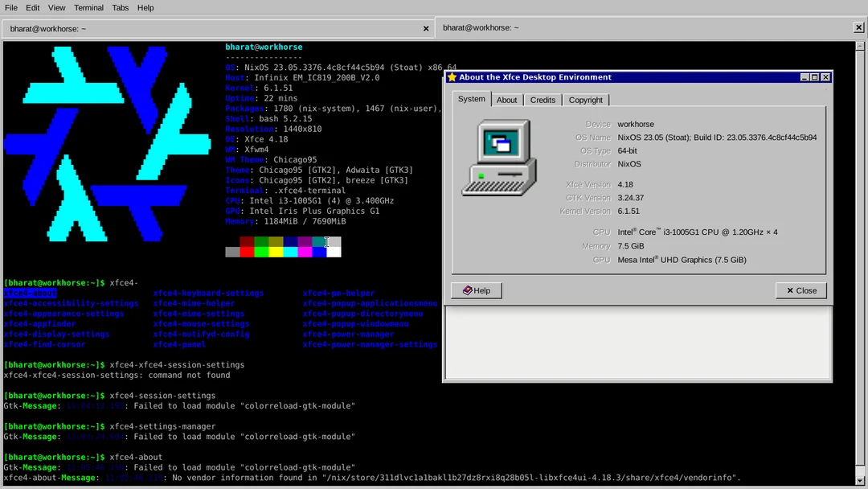Click xfce4-appearance-settings completion entry
The width and height of the screenshot is (868, 489).
click(x=63, y=314)
